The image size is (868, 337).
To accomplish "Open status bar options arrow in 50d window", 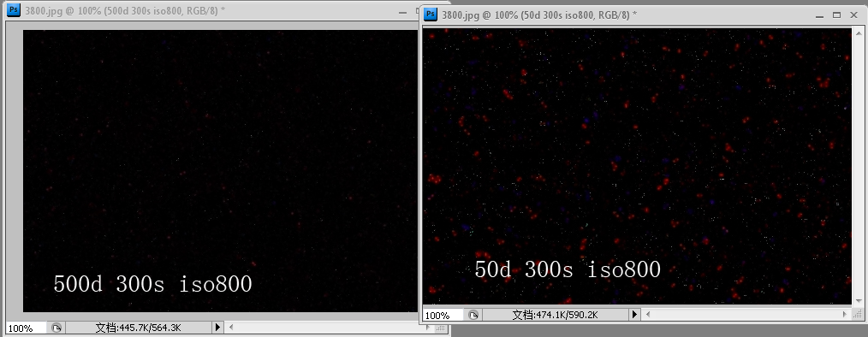I will (635, 315).
